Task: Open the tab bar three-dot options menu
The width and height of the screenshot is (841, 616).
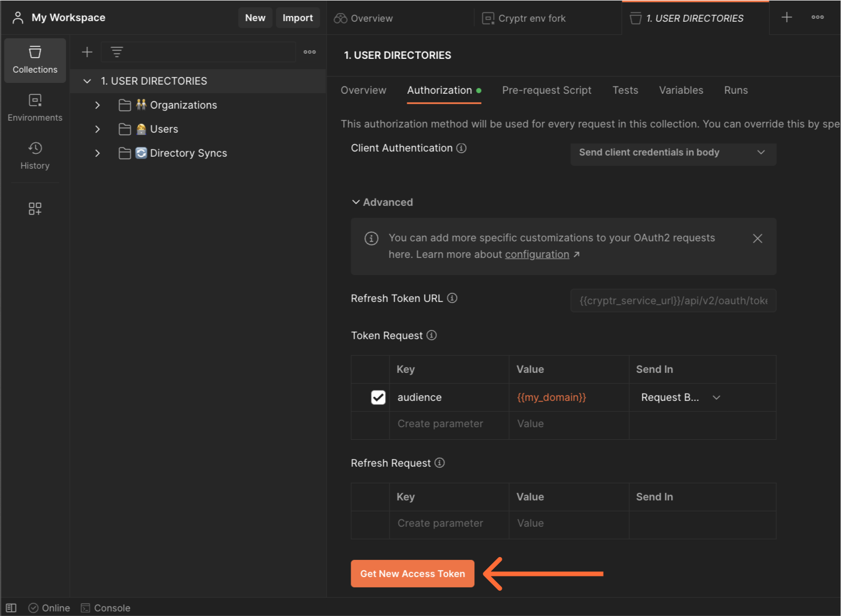Action: tap(818, 17)
